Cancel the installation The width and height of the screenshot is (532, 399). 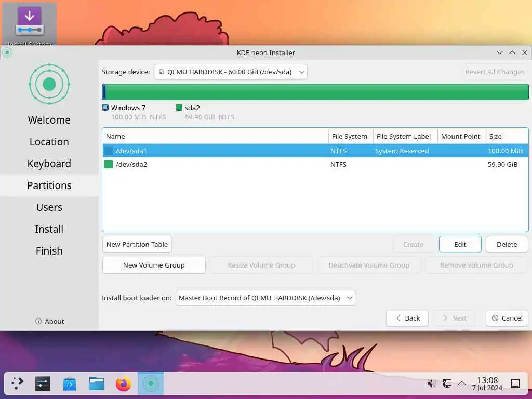pyautogui.click(x=507, y=318)
